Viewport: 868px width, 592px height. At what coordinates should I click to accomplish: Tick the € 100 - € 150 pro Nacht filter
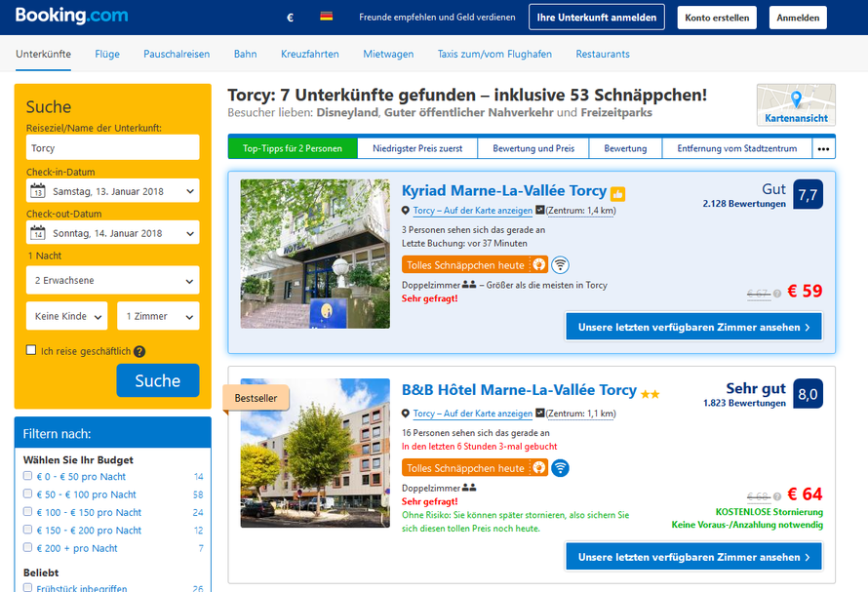tap(27, 512)
